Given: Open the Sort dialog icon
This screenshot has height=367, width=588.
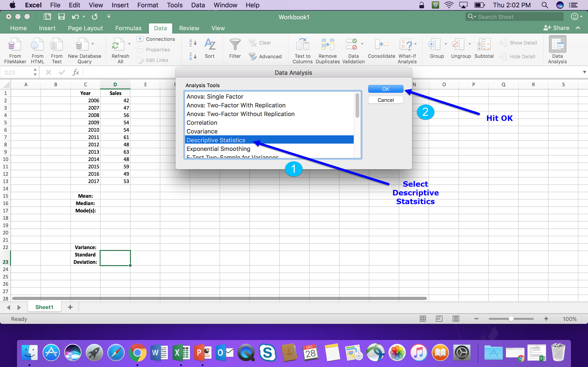Looking at the screenshot, I should 210,45.
